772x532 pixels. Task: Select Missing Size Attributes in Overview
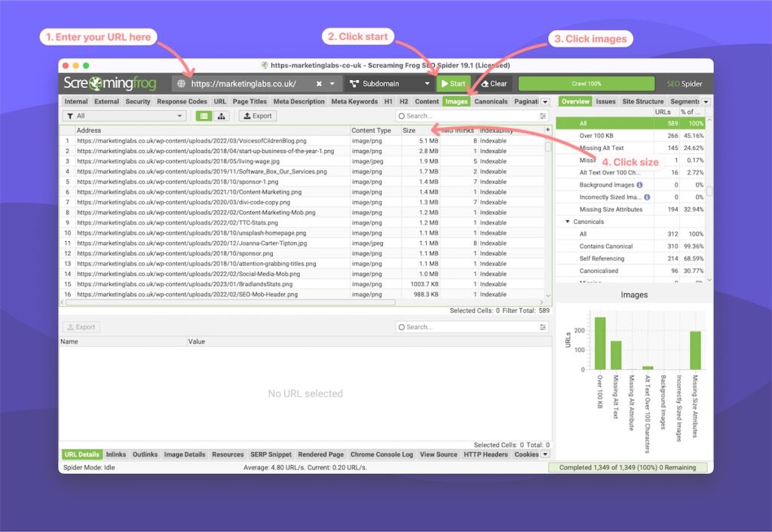[630, 209]
